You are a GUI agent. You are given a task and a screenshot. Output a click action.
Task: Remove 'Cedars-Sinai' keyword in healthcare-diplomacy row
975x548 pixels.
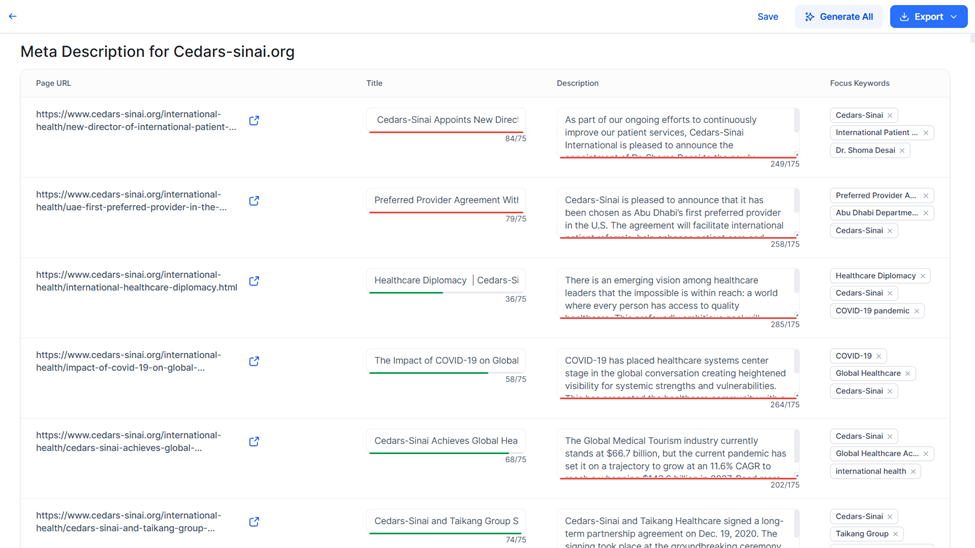(890, 294)
